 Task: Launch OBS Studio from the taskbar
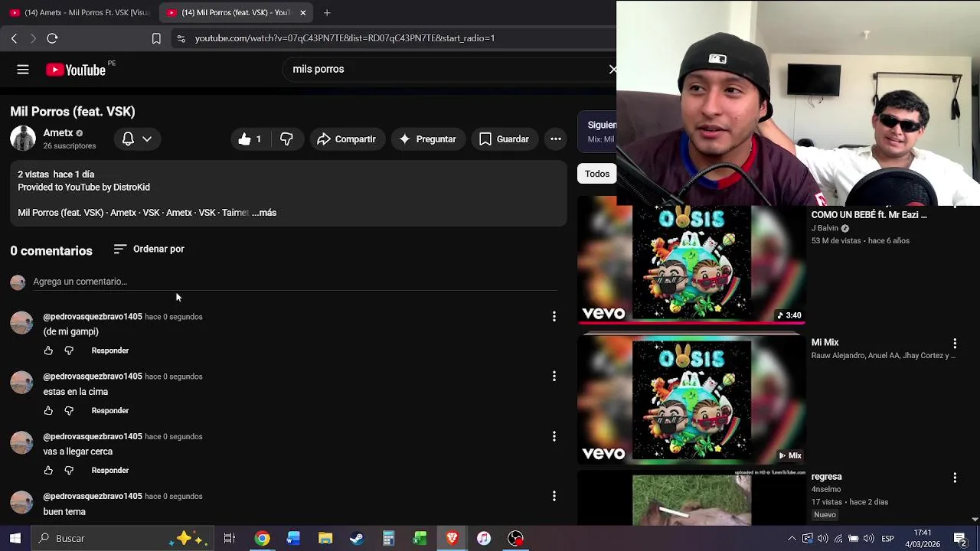point(516,539)
